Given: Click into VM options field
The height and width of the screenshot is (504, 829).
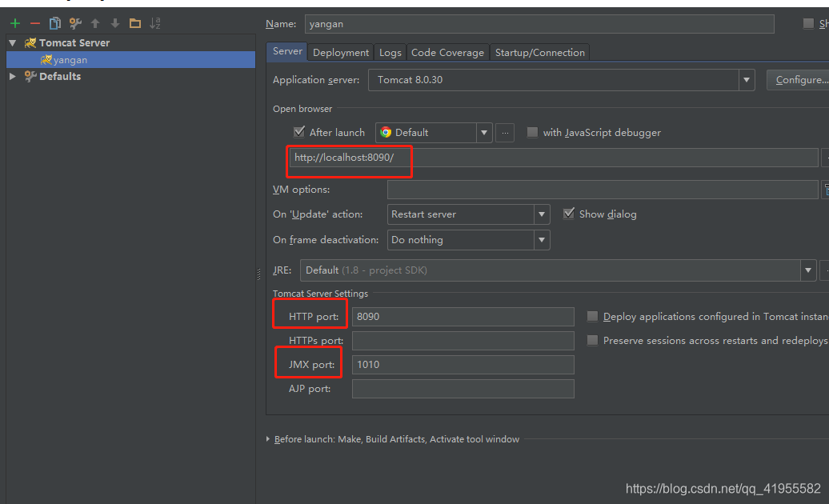Looking at the screenshot, I should 603,190.
